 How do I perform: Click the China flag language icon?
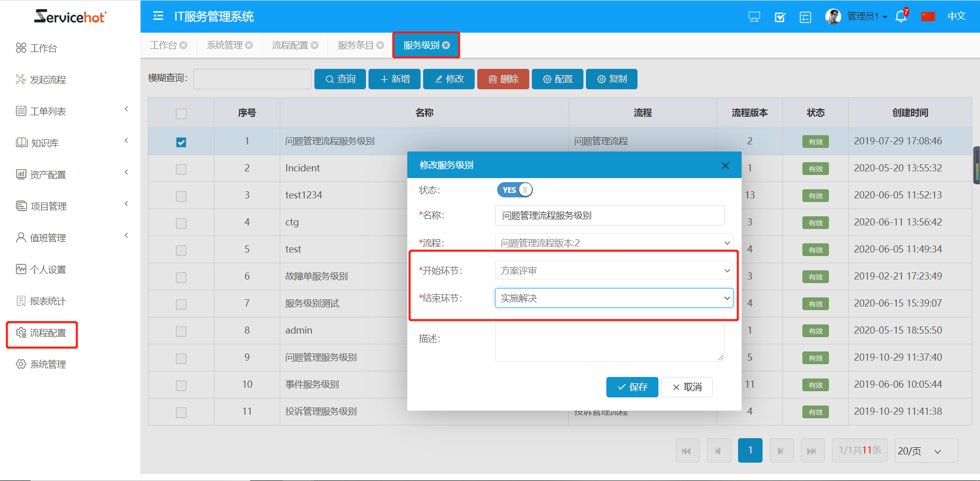928,17
